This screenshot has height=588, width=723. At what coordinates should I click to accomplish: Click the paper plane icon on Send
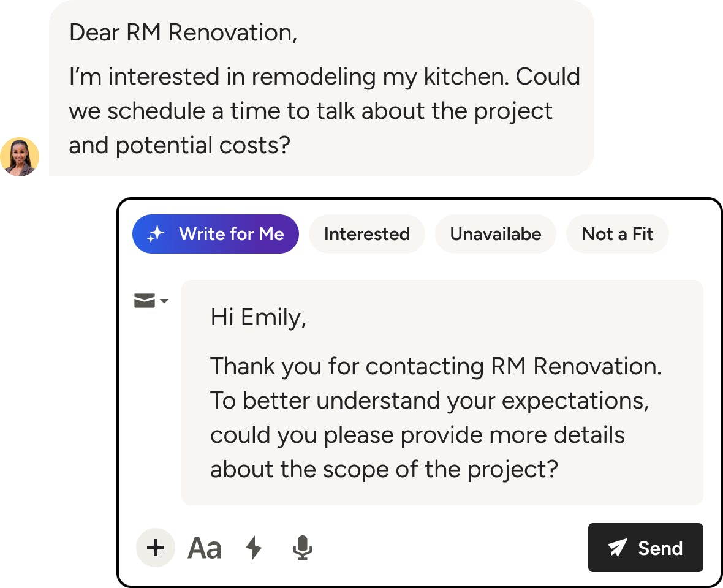coord(618,548)
